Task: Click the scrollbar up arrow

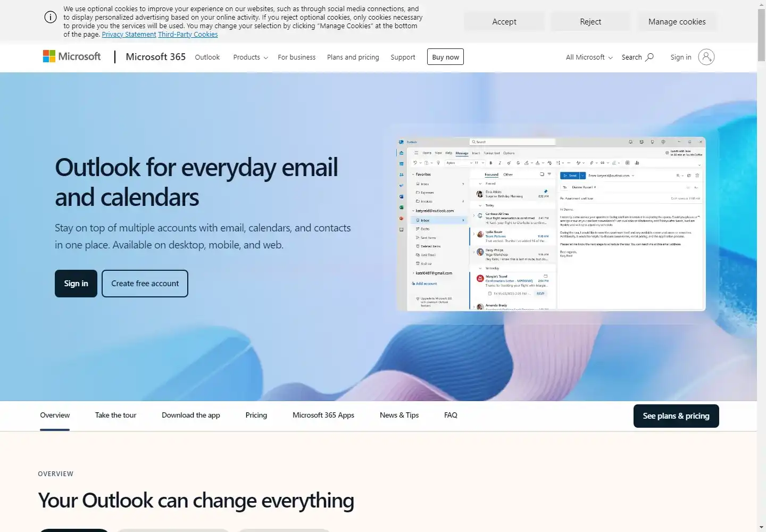Action: point(761,4)
